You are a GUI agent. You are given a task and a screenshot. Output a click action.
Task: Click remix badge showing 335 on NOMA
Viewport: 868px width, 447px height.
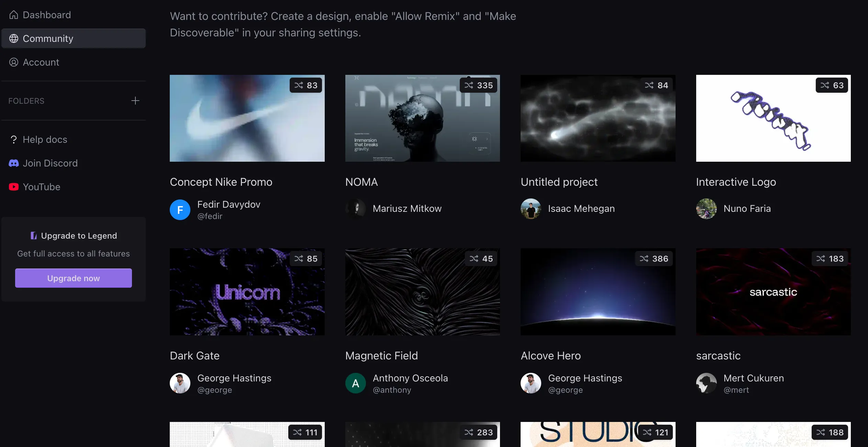pos(479,85)
